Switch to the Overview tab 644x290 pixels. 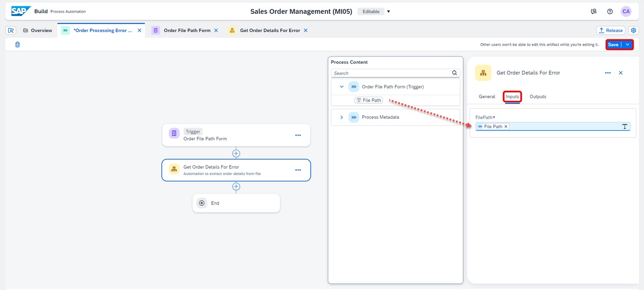pos(38,30)
